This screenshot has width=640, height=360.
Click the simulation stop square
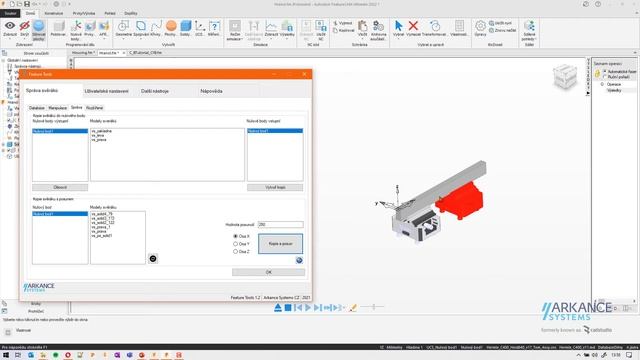288,307
